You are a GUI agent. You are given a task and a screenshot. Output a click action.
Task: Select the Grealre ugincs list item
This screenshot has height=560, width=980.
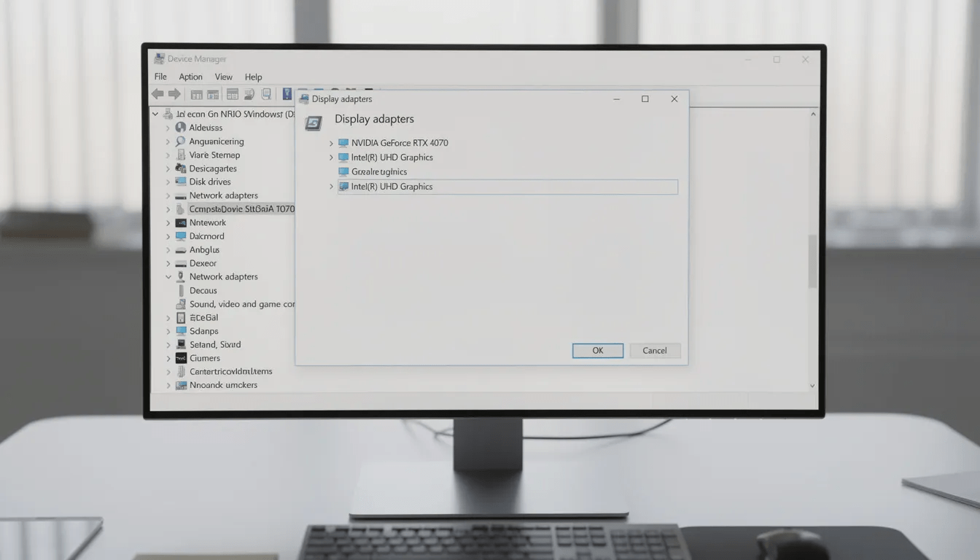(x=379, y=172)
